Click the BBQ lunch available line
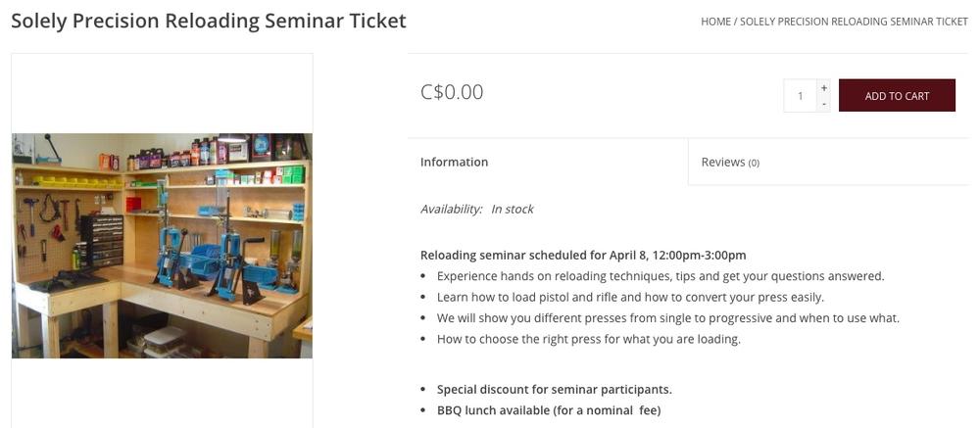The width and height of the screenshot is (980, 428). point(549,410)
